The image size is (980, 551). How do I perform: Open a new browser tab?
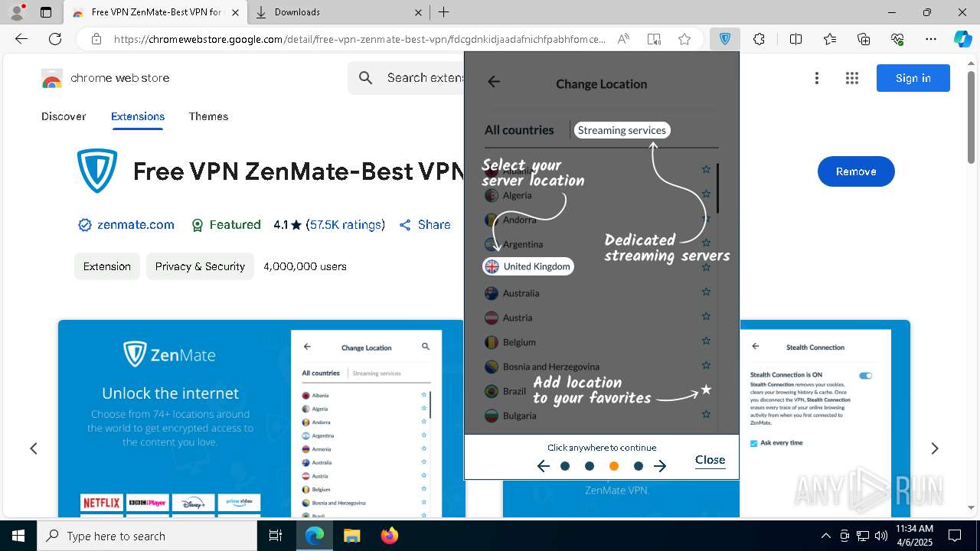click(444, 12)
